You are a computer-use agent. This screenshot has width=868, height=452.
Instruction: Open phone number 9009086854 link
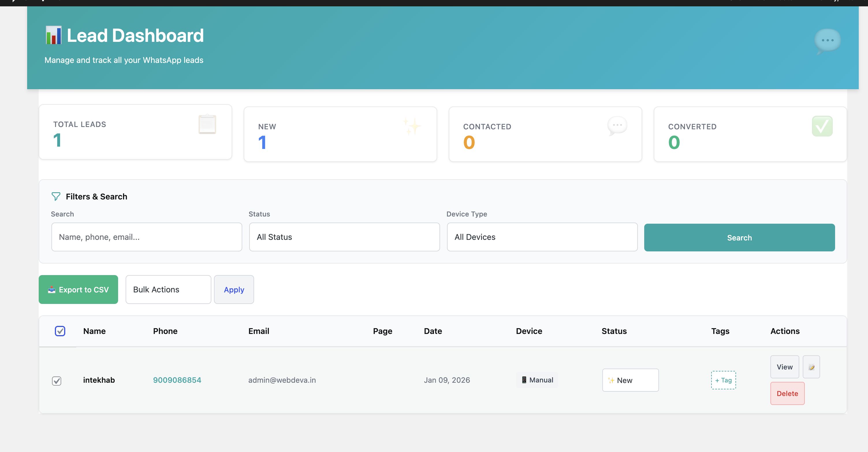177,380
